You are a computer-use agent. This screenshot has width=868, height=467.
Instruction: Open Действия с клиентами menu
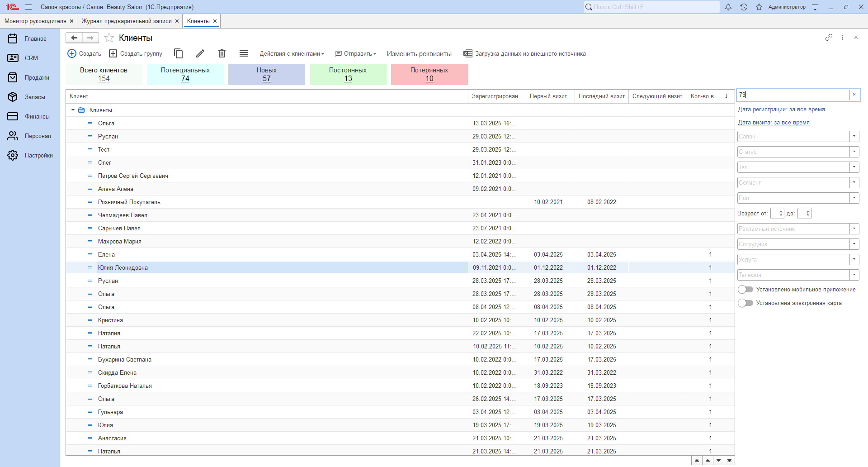coord(292,53)
